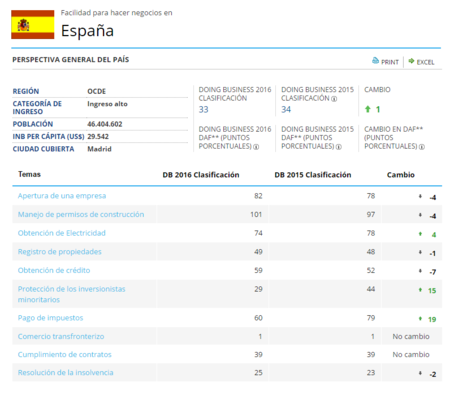
Task: Click green up arrow in Obtención de Electricidad row
Action: click(420, 234)
